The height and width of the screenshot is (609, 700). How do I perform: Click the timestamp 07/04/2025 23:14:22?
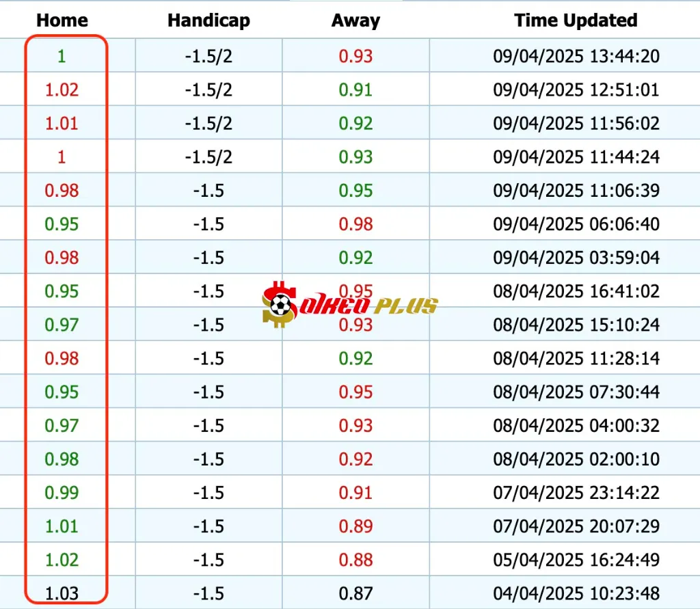pos(576,493)
